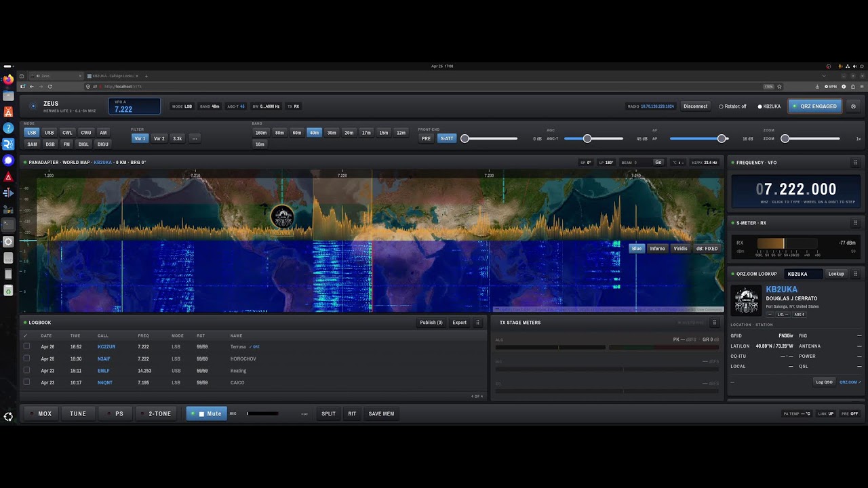868x488 pixels.
Task: Open the settings gear beside QRZ ENGAGED
Action: pyautogui.click(x=853, y=106)
